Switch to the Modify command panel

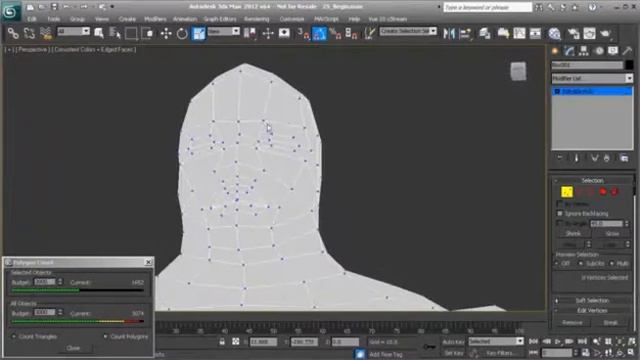tap(569, 51)
